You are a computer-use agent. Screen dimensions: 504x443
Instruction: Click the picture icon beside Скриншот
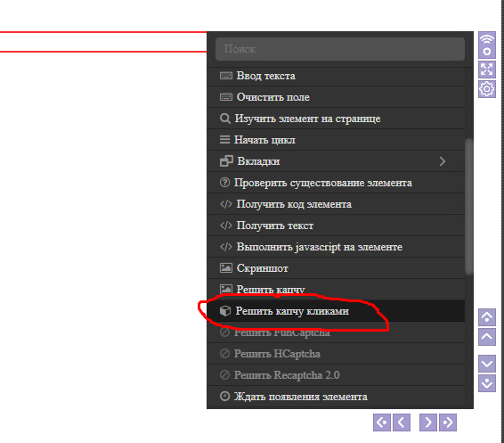click(x=226, y=268)
